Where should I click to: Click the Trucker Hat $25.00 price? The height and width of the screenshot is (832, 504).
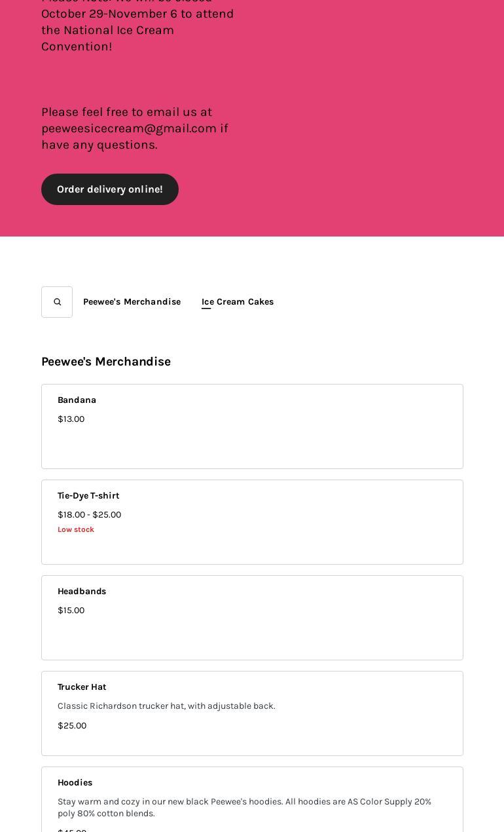pos(72,726)
